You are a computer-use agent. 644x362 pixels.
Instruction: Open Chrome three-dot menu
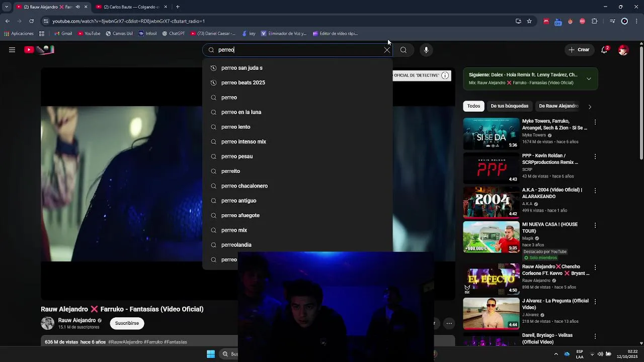point(637,21)
